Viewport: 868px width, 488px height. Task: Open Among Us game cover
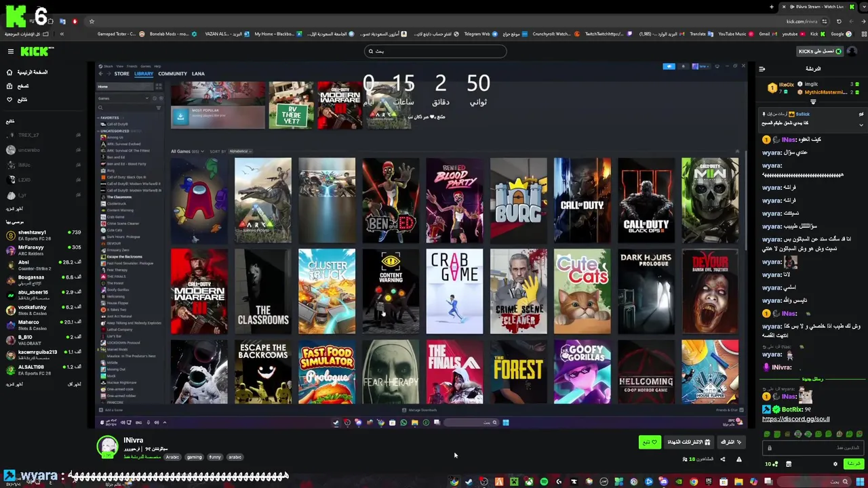pos(199,201)
